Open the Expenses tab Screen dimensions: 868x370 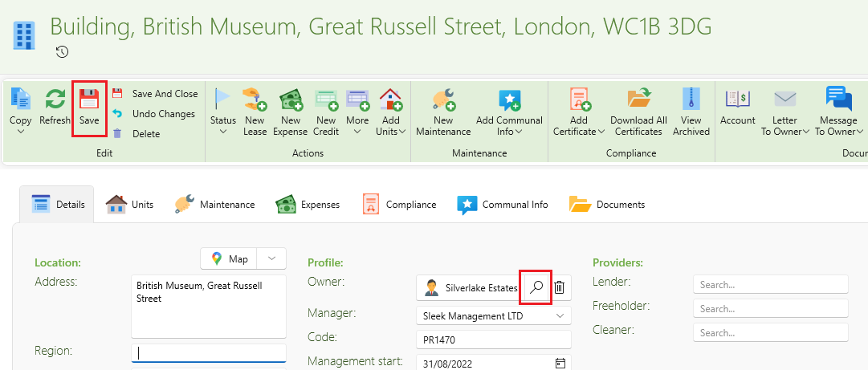pyautogui.click(x=308, y=204)
